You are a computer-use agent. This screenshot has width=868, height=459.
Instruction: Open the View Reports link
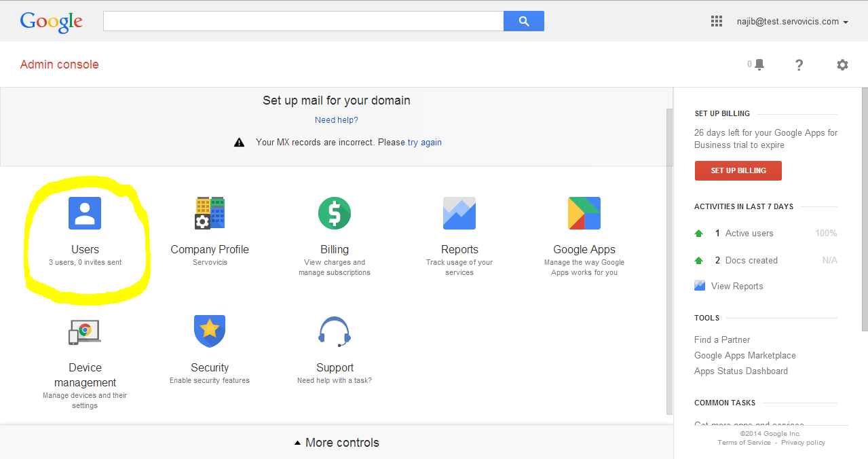tap(737, 286)
